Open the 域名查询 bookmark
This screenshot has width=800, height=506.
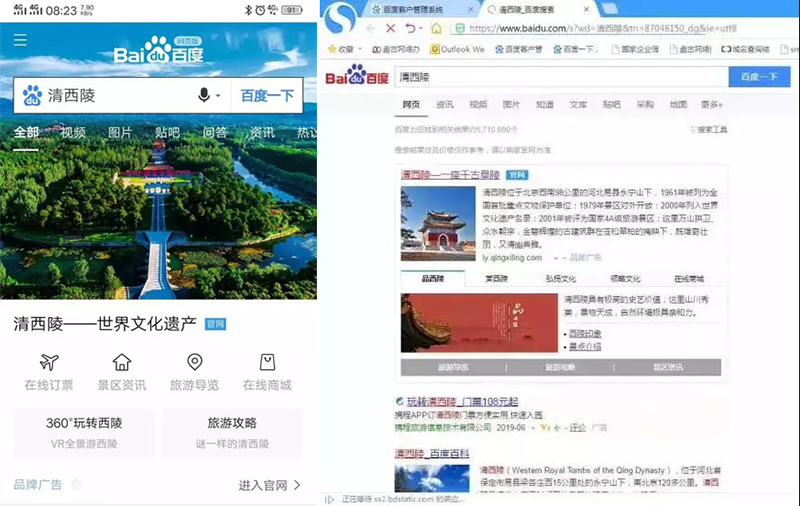point(745,49)
